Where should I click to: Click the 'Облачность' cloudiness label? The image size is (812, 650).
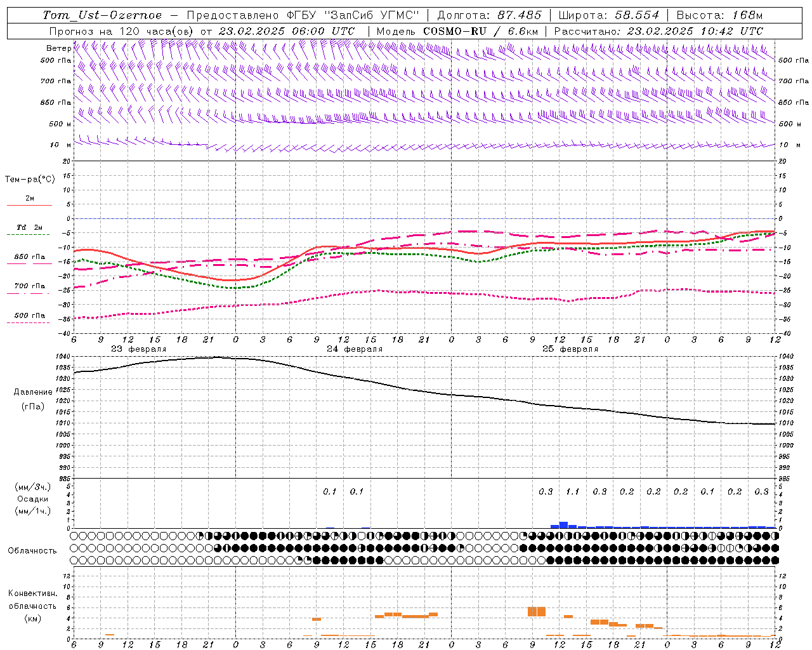32,551
